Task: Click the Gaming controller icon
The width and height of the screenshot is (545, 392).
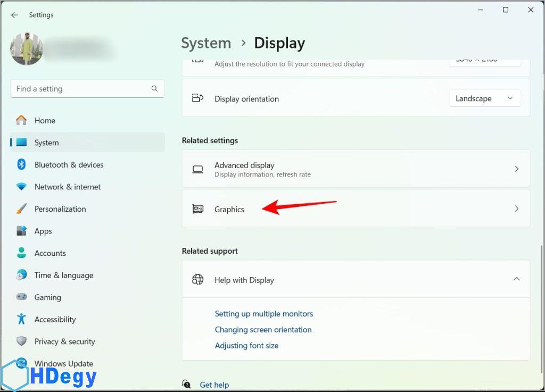Action: point(21,297)
